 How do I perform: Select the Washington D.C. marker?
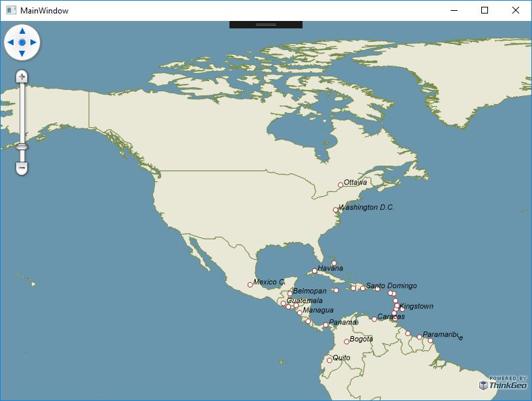[336, 210]
